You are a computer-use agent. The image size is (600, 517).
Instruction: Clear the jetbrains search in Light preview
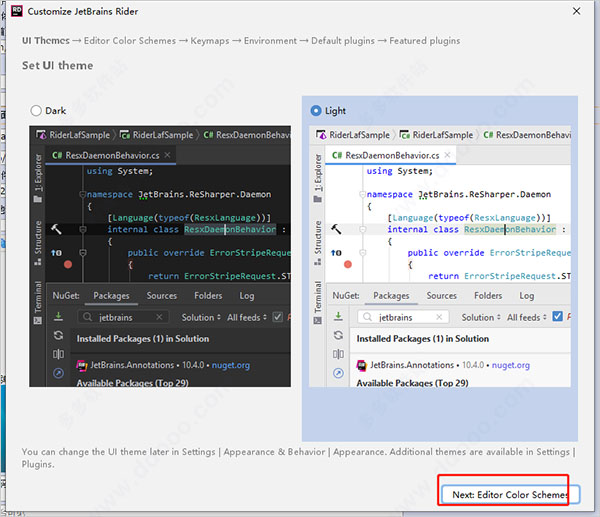(439, 317)
